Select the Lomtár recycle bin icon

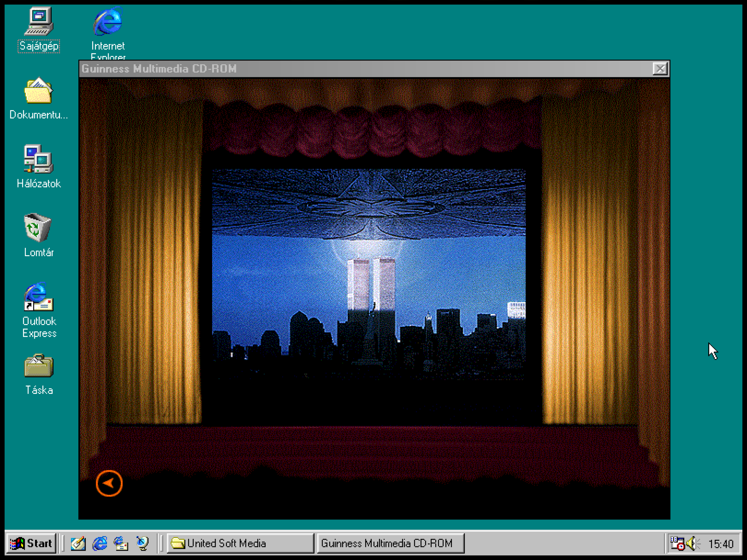click(38, 229)
